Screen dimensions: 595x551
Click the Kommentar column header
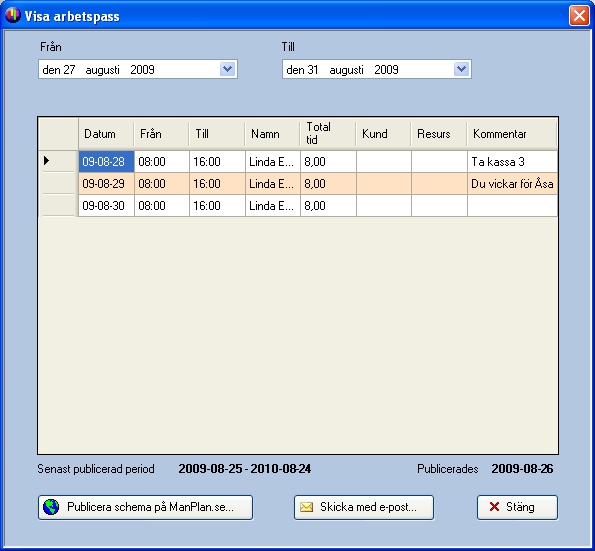tap(512, 134)
